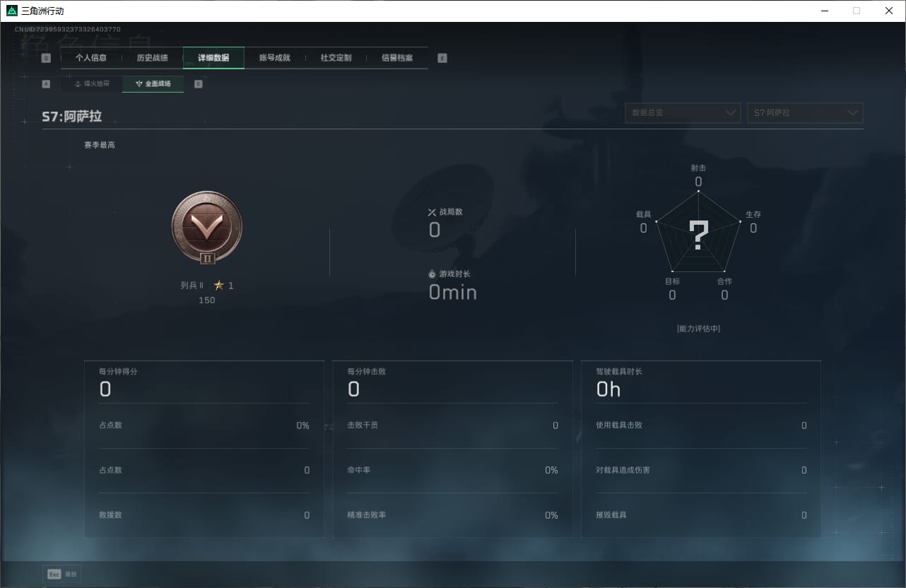Image resolution: width=906 pixels, height=588 pixels.
Task: Open the 个人信息 tab
Action: pyautogui.click(x=91, y=58)
